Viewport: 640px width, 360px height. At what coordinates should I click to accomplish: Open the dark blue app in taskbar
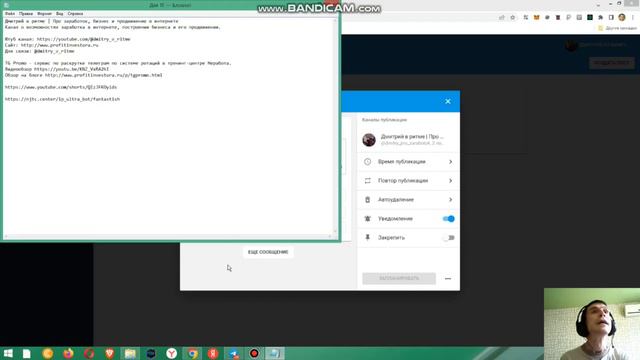click(x=151, y=353)
